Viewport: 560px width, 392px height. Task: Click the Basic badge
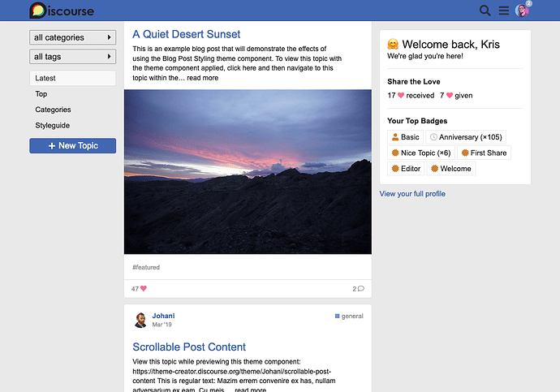pyautogui.click(x=405, y=137)
